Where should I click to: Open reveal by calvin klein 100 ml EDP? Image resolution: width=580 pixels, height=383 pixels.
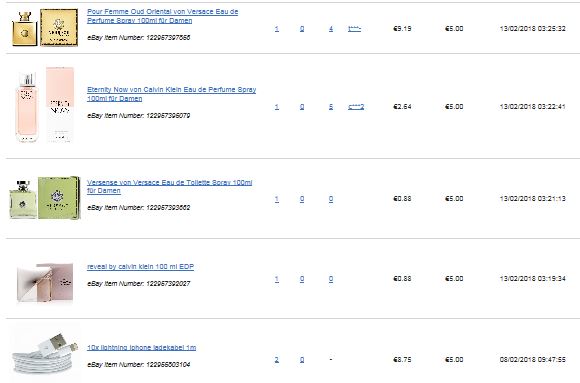140,266
